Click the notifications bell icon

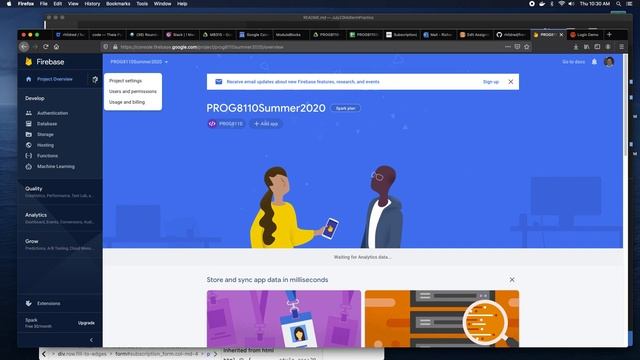(x=594, y=62)
